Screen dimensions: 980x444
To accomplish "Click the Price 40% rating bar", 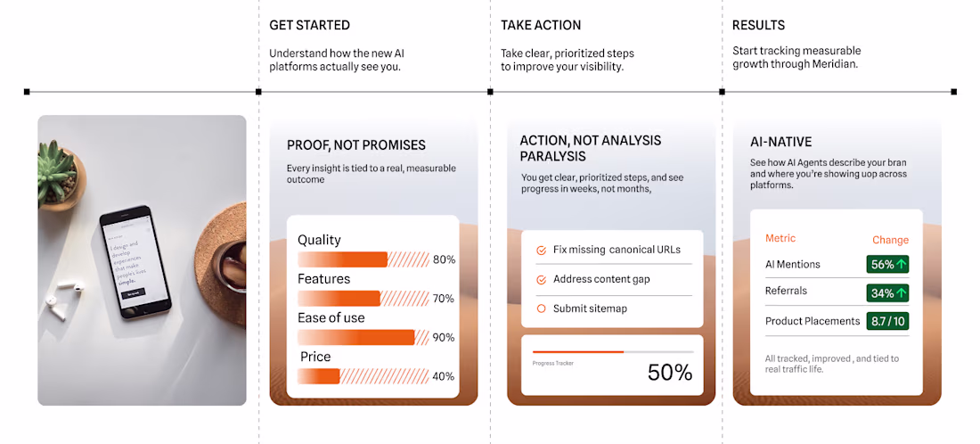I will pos(363,376).
